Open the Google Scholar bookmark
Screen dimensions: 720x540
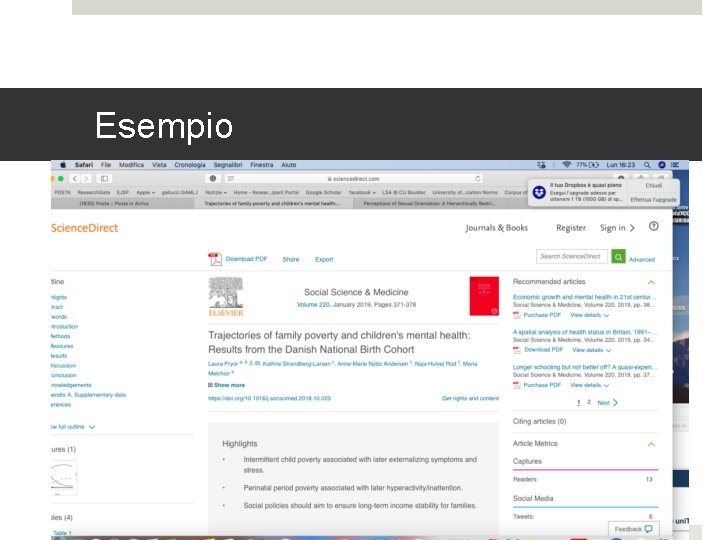tap(324, 192)
